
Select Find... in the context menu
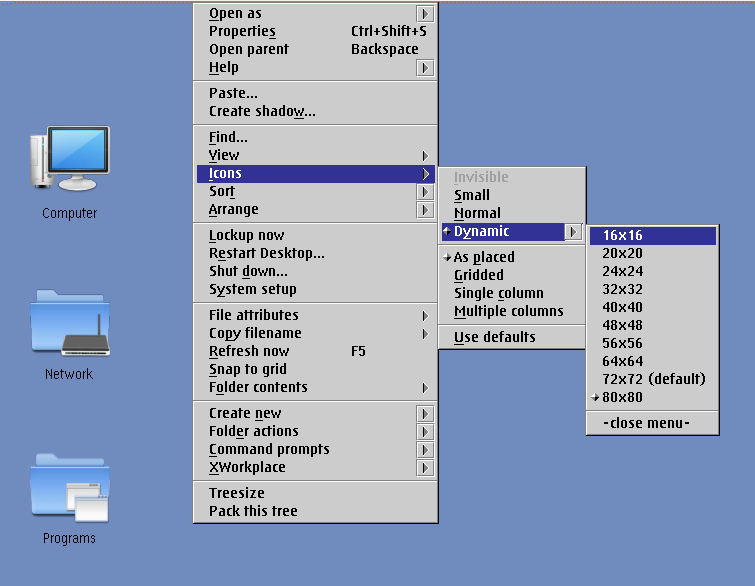pos(316,137)
